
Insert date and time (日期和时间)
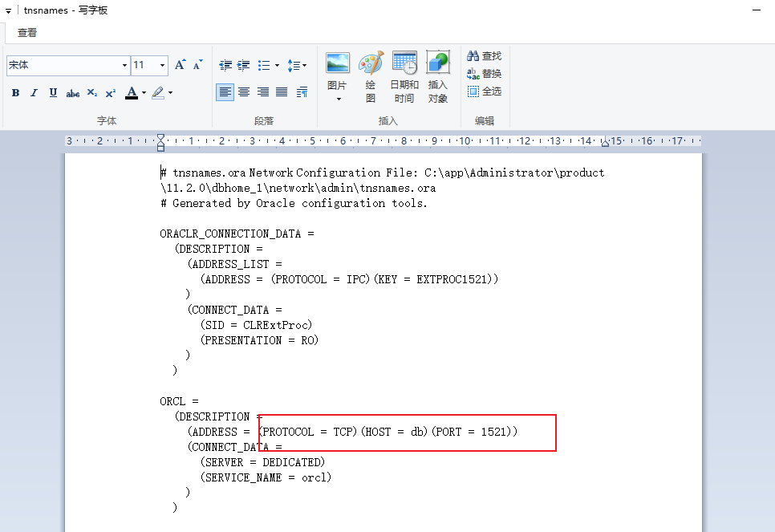404,78
